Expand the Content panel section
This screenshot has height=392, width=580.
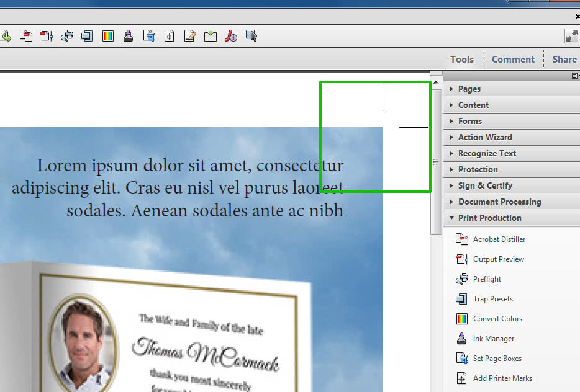(x=512, y=105)
